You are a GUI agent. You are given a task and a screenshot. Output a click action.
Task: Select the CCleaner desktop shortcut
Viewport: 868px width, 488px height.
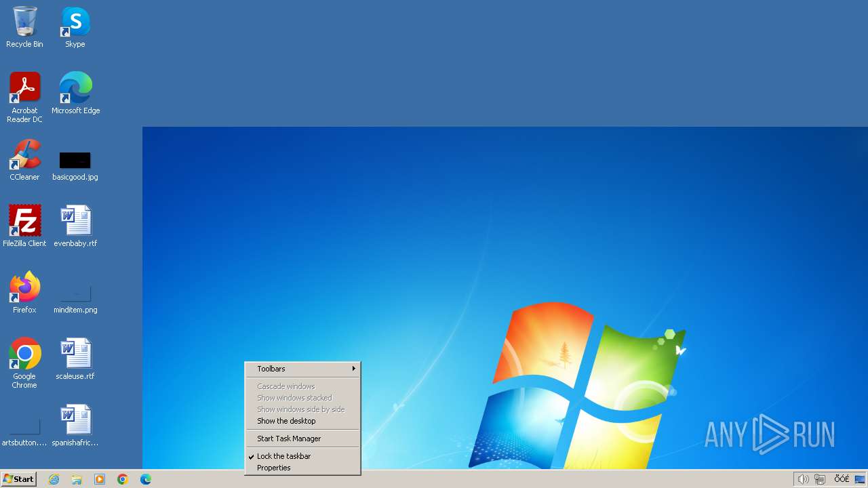(24, 160)
